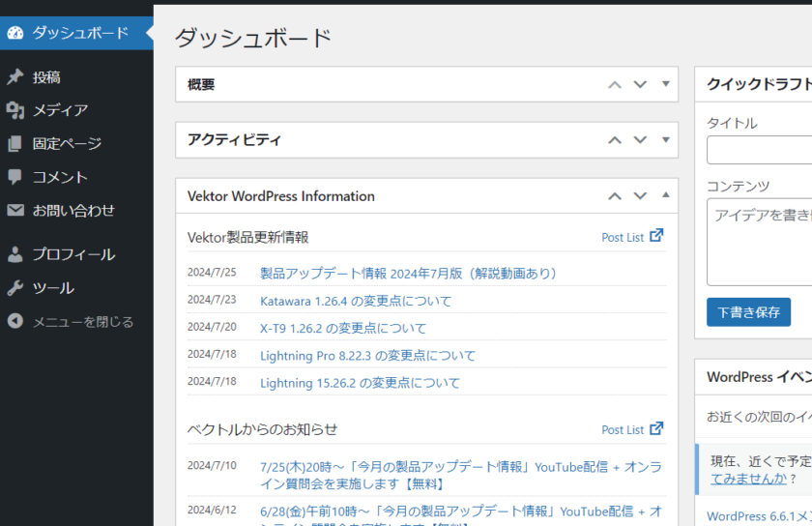Open Post List link for ベクトルからのお知らせ
Image resolution: width=812 pixels, height=526 pixels.
point(623,429)
